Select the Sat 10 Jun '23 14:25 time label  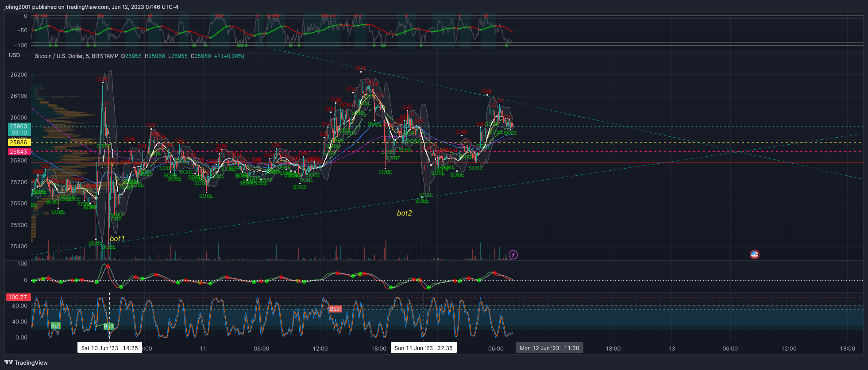click(x=110, y=348)
